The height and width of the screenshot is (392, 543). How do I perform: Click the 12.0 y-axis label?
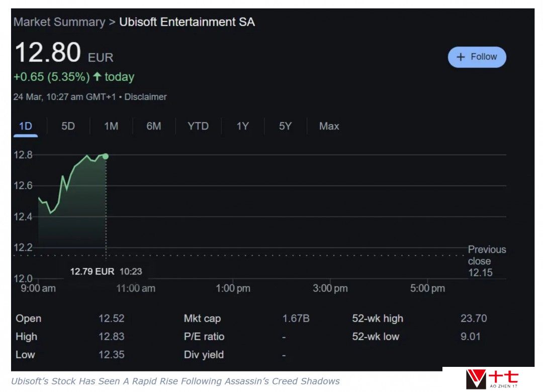point(23,278)
